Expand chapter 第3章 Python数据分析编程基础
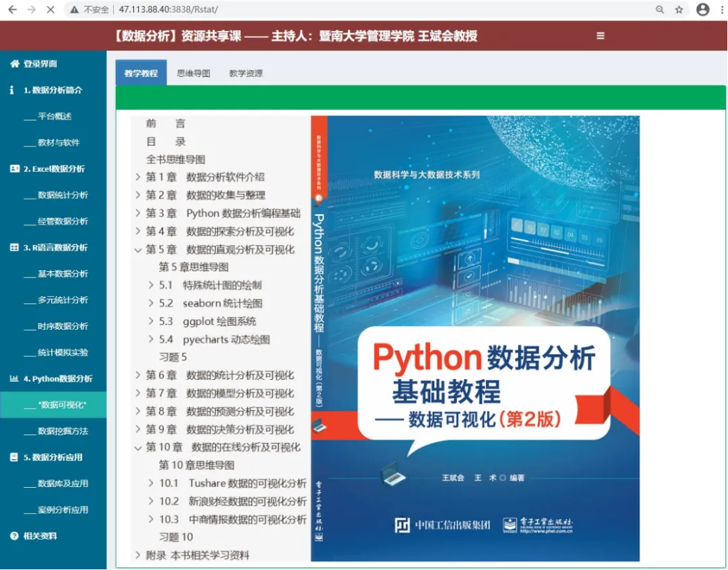The height and width of the screenshot is (570, 728). click(x=138, y=213)
